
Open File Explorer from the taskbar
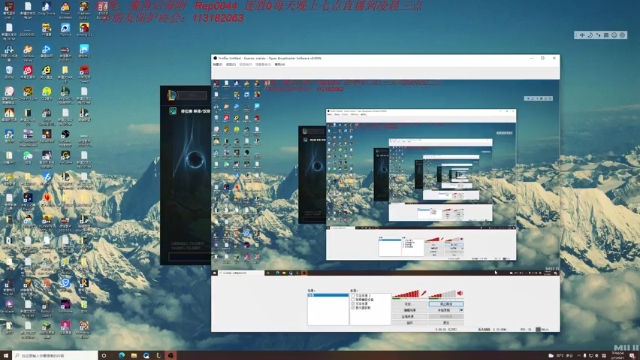(x=134, y=356)
